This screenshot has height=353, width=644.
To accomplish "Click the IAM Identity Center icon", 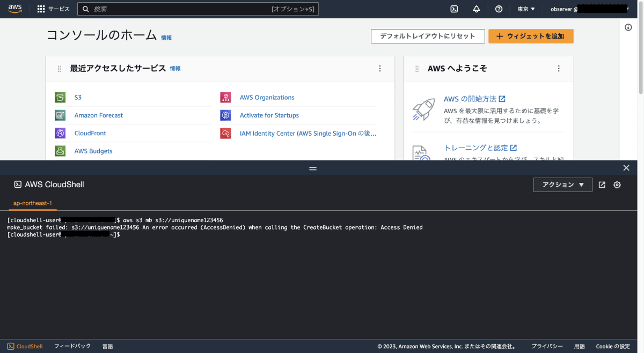I will [225, 133].
